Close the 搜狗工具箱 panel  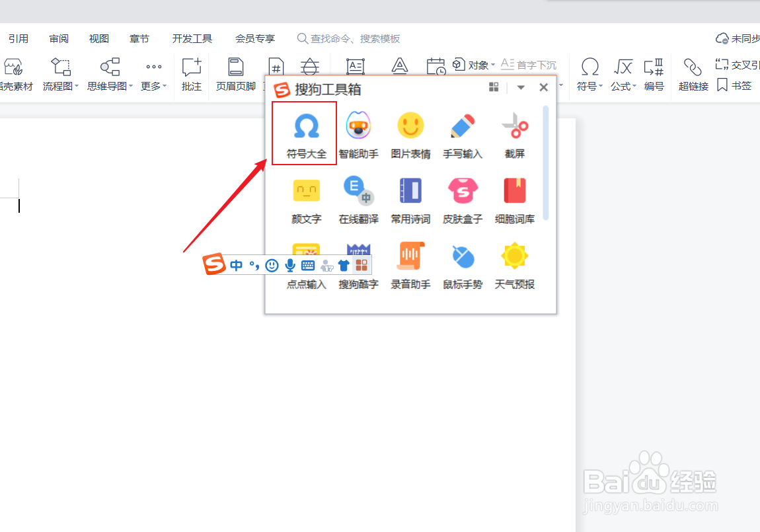(543, 87)
